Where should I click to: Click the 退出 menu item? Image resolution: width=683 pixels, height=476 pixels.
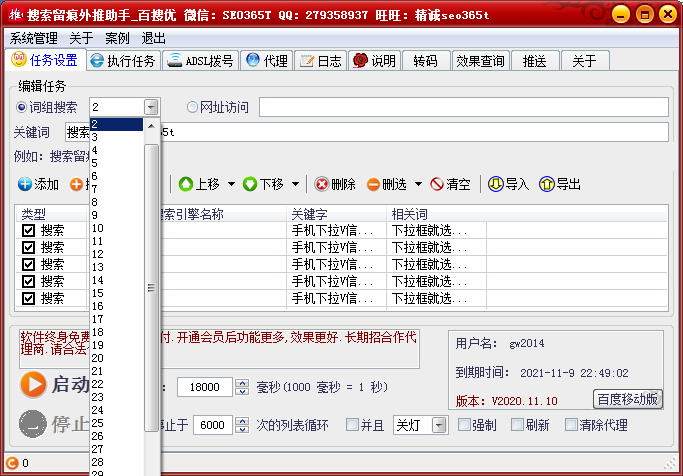click(x=153, y=38)
